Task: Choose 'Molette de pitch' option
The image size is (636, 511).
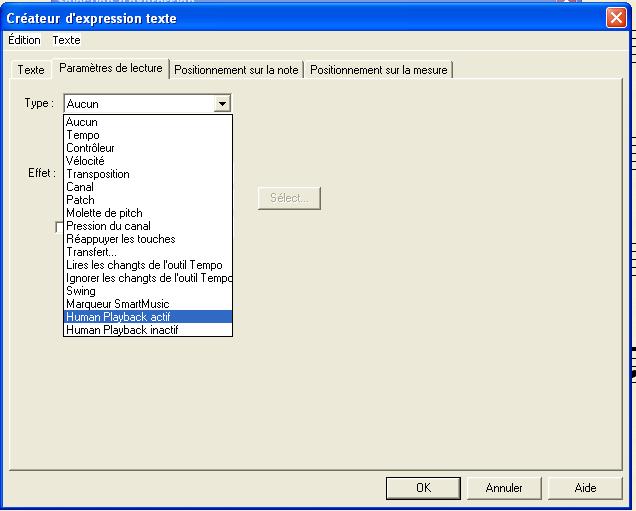Action: pos(147,213)
